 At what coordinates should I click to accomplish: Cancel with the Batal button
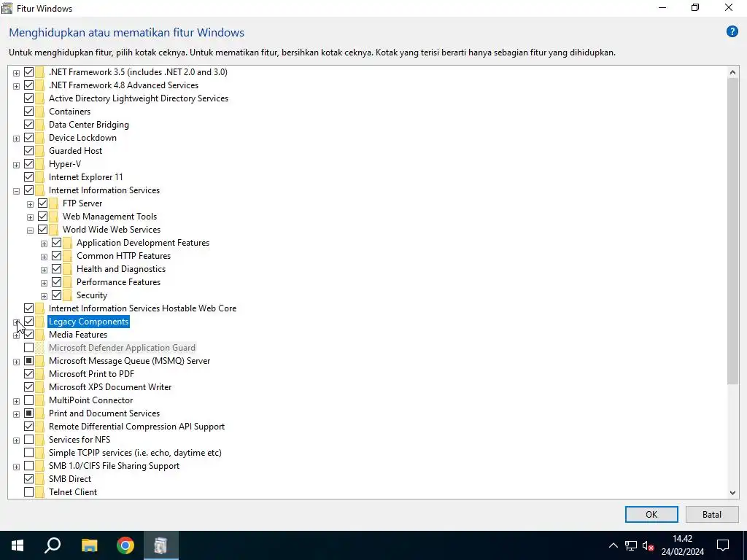pyautogui.click(x=712, y=514)
